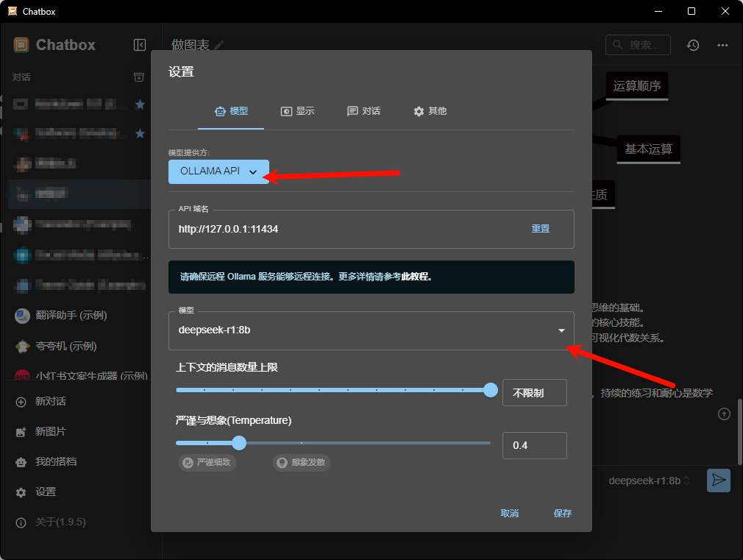
Task: Select the 想象发散 temperature preset
Action: pos(301,463)
